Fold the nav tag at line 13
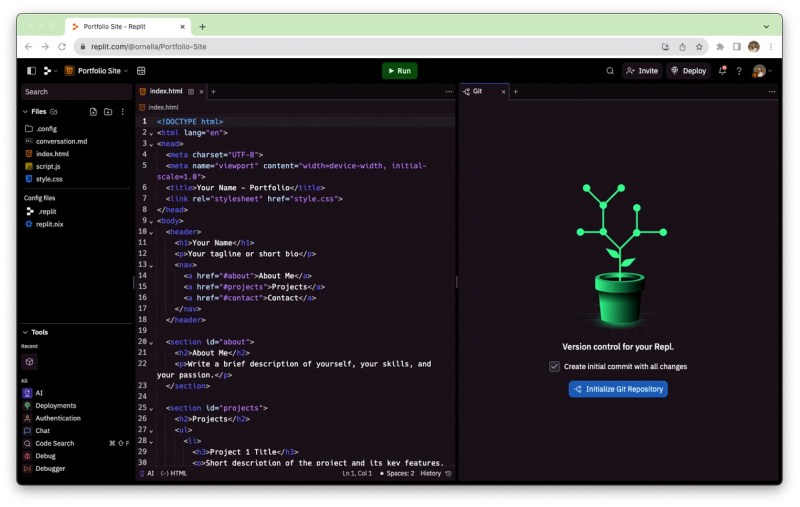 [152, 266]
